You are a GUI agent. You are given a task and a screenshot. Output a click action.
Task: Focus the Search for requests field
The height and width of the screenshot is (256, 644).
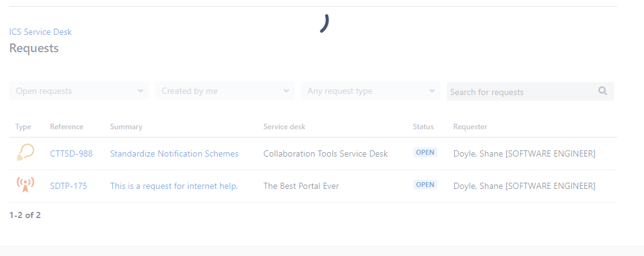tap(530, 91)
